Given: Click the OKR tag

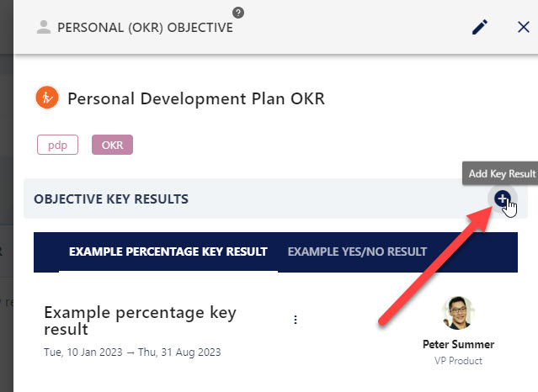Looking at the screenshot, I should tap(112, 145).
